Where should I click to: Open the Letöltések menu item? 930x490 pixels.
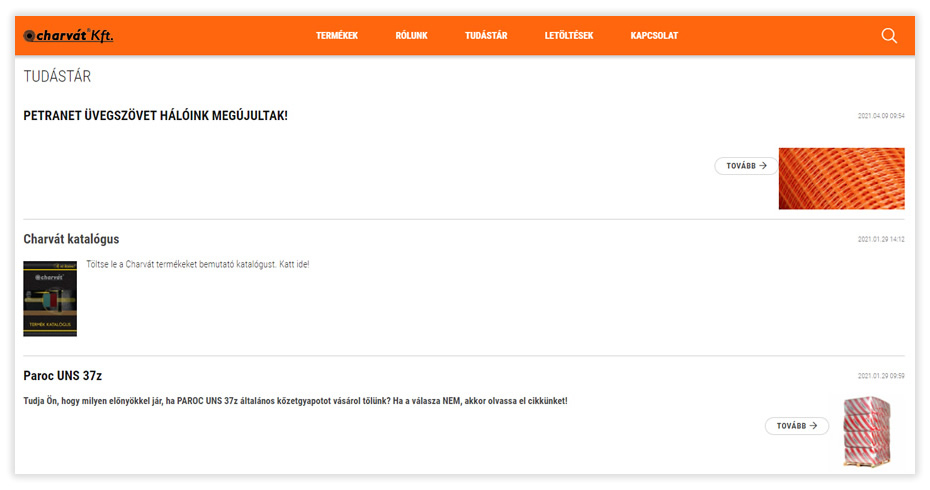click(x=569, y=36)
